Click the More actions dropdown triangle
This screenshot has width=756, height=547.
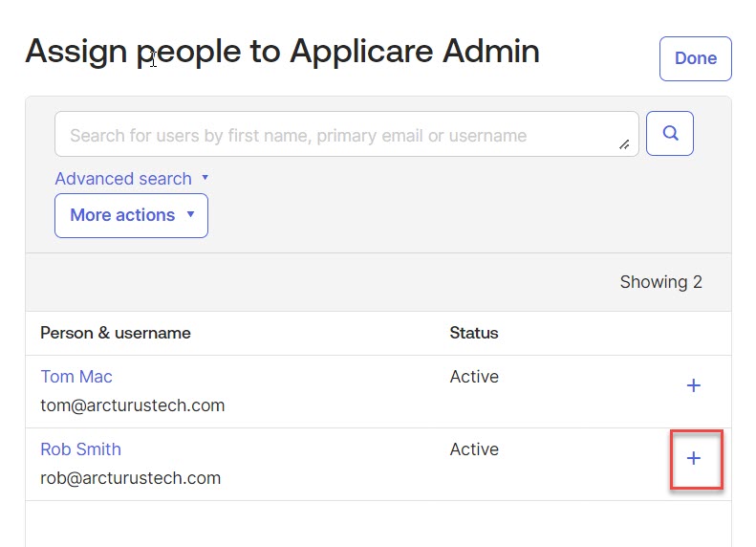190,215
